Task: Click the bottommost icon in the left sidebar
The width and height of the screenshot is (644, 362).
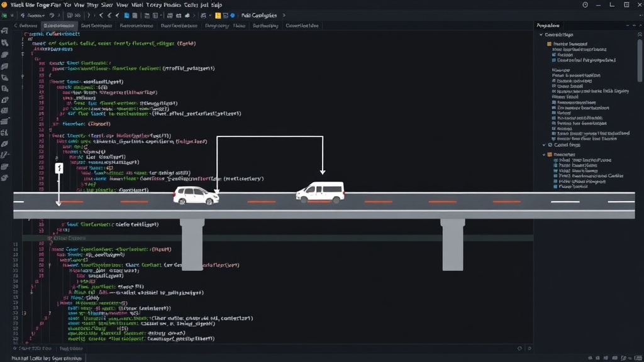Action: [x=5, y=178]
